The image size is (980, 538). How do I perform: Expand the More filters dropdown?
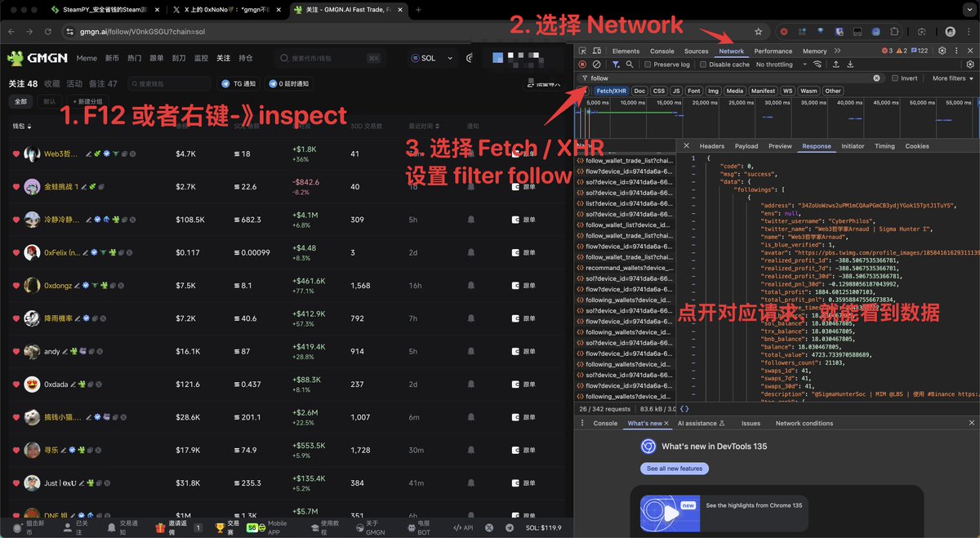953,78
